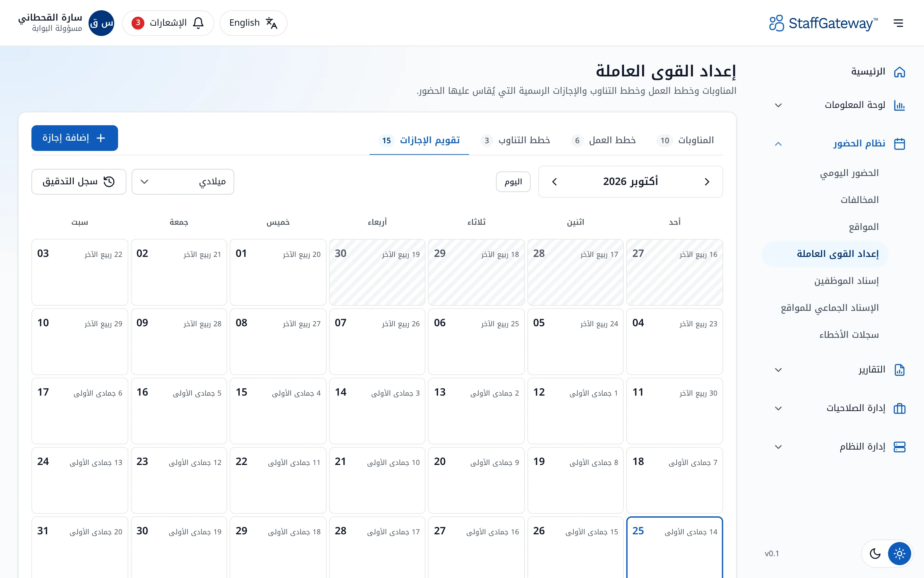
Task: Click the plus icon in إضافة إجازة
Action: 101,138
